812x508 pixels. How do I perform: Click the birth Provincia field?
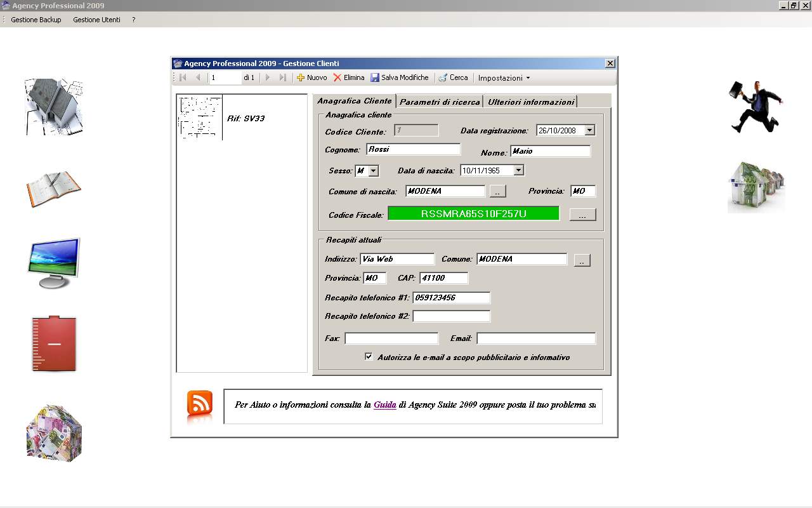pos(583,191)
